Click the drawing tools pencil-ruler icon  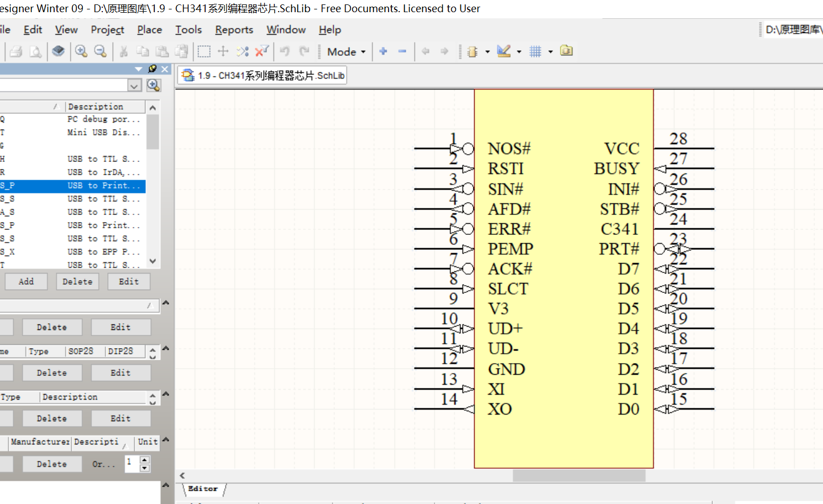pos(504,51)
